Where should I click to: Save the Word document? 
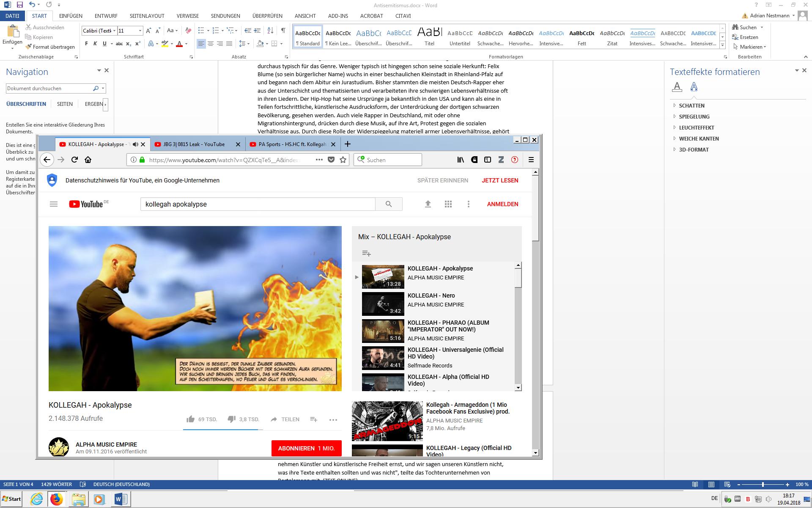click(19, 5)
